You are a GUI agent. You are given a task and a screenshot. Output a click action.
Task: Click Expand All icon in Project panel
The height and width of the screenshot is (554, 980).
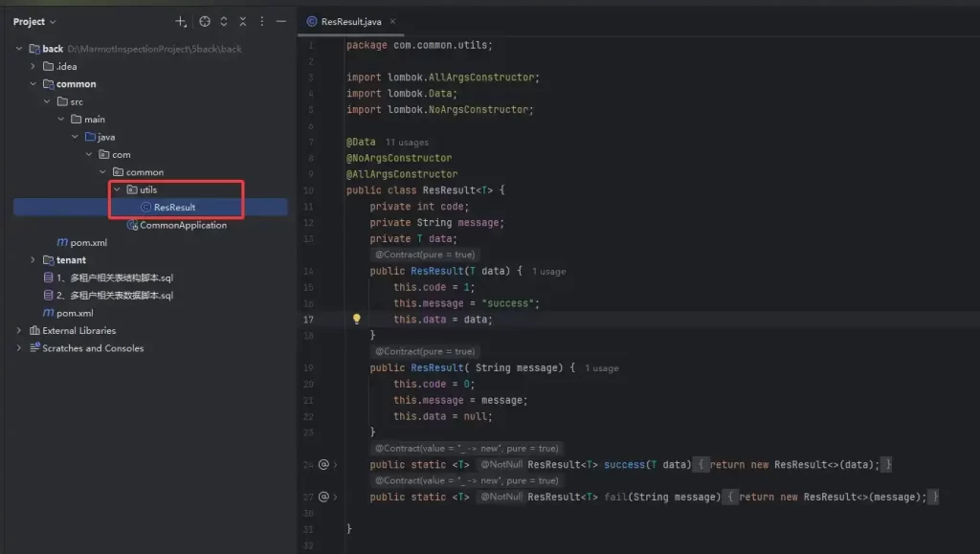(x=224, y=21)
